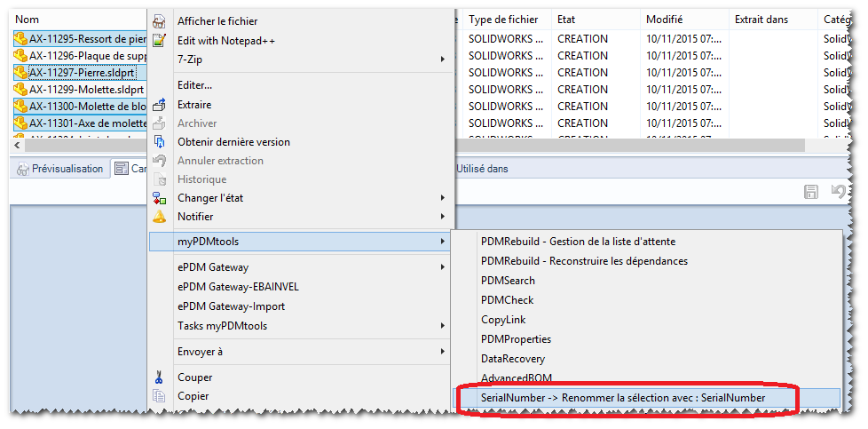Click the Notifier bell icon
Viewport: 868px width, 429px height.
pyautogui.click(x=159, y=217)
